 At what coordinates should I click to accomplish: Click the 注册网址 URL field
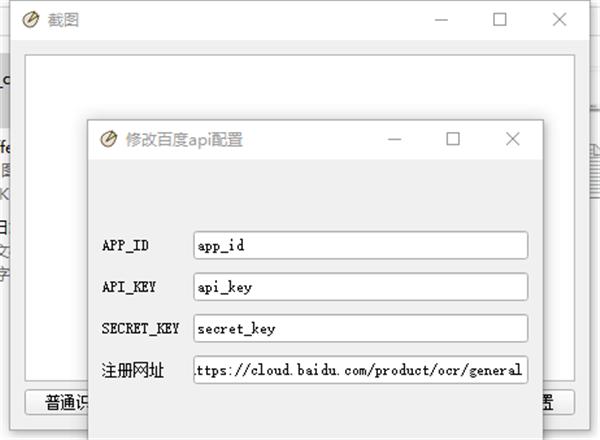pos(360,370)
